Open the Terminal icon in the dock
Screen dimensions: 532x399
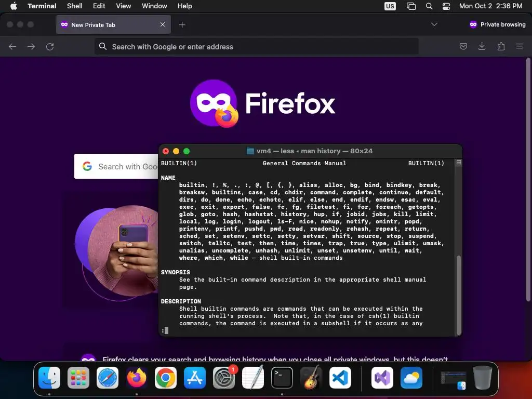[282, 378]
